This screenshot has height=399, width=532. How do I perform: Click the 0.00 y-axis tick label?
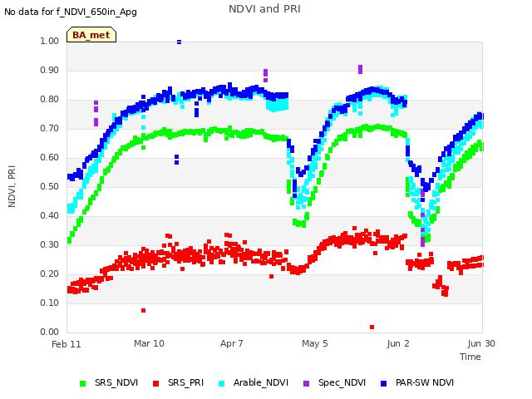[50, 332]
